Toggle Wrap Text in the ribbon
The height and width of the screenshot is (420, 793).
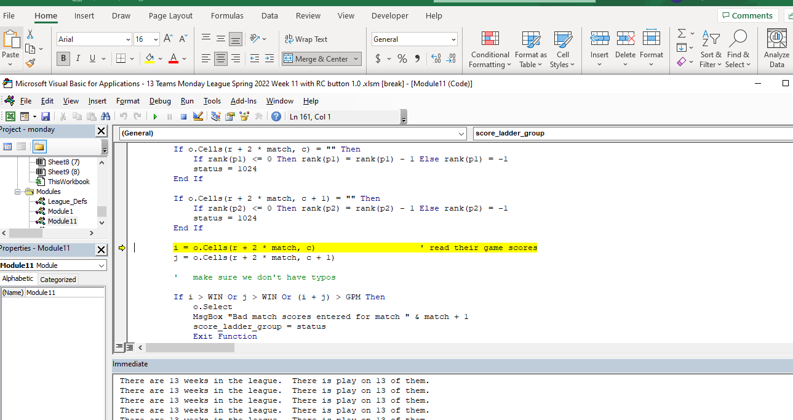306,39
